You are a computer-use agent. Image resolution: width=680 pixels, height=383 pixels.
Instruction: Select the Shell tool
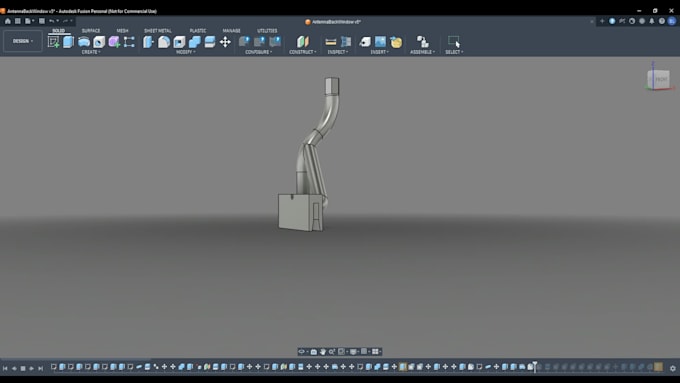tap(179, 42)
